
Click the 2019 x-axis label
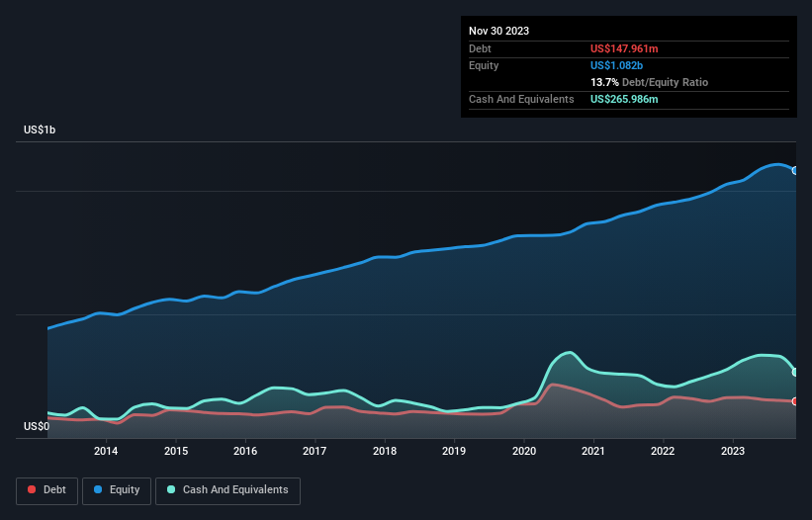[x=454, y=451]
